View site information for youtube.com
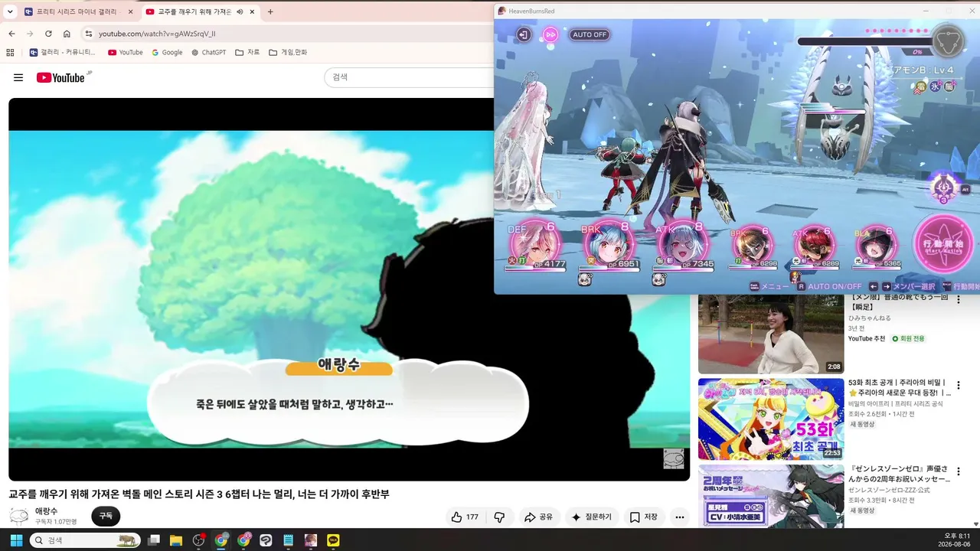980x551 pixels. click(x=88, y=34)
